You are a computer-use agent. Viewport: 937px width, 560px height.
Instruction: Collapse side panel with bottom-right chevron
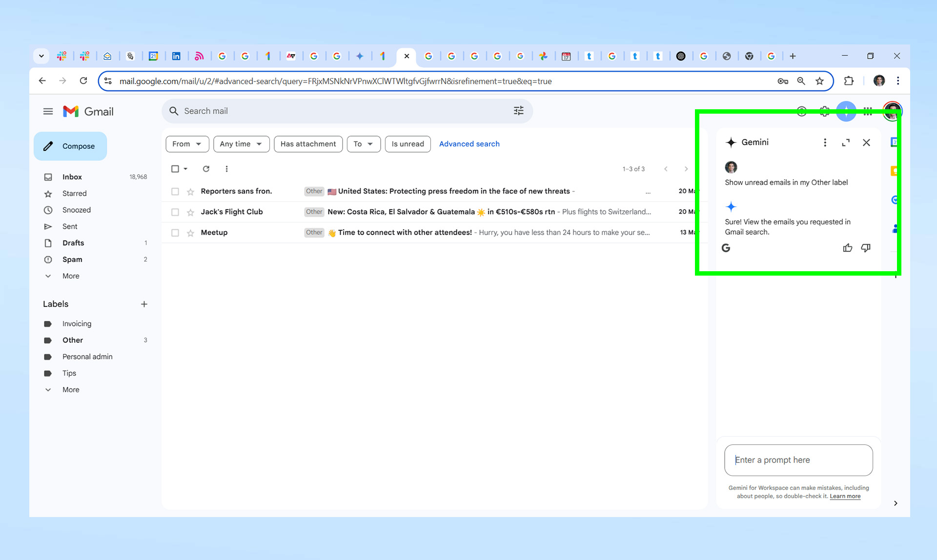pos(896,503)
